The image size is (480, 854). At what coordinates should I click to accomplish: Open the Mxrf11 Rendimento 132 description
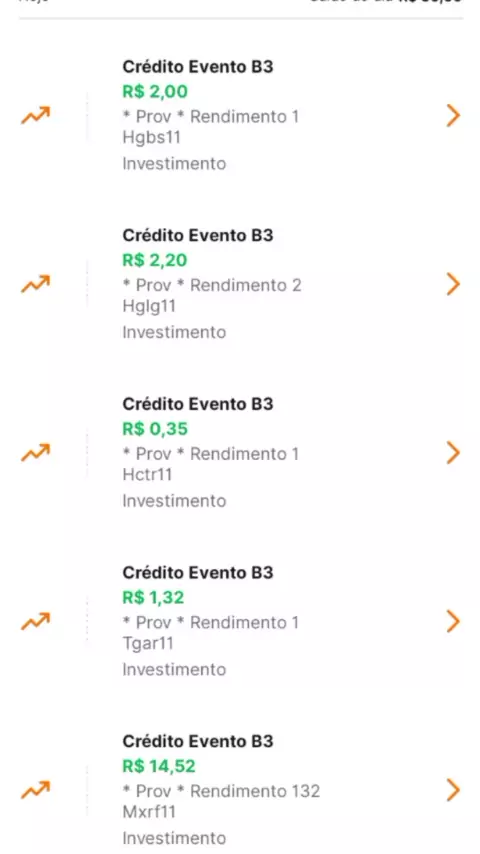pos(221,801)
